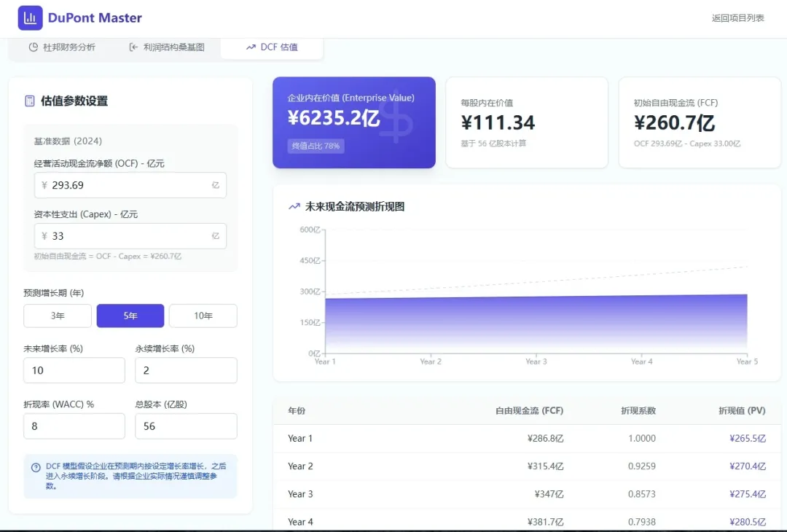This screenshot has height=532, width=787.
Task: Click the 未来现金流预测折现图 chart title
Action: (x=355, y=206)
